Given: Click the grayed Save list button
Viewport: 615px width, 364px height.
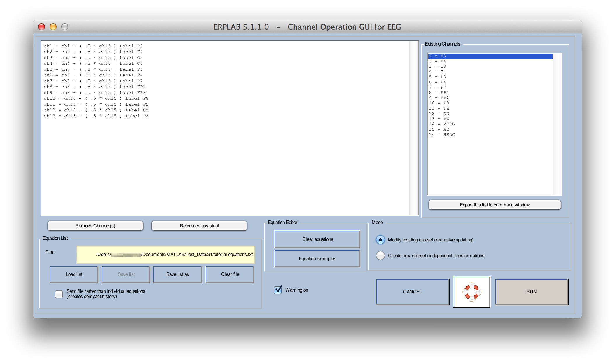Looking at the screenshot, I should click(x=126, y=274).
